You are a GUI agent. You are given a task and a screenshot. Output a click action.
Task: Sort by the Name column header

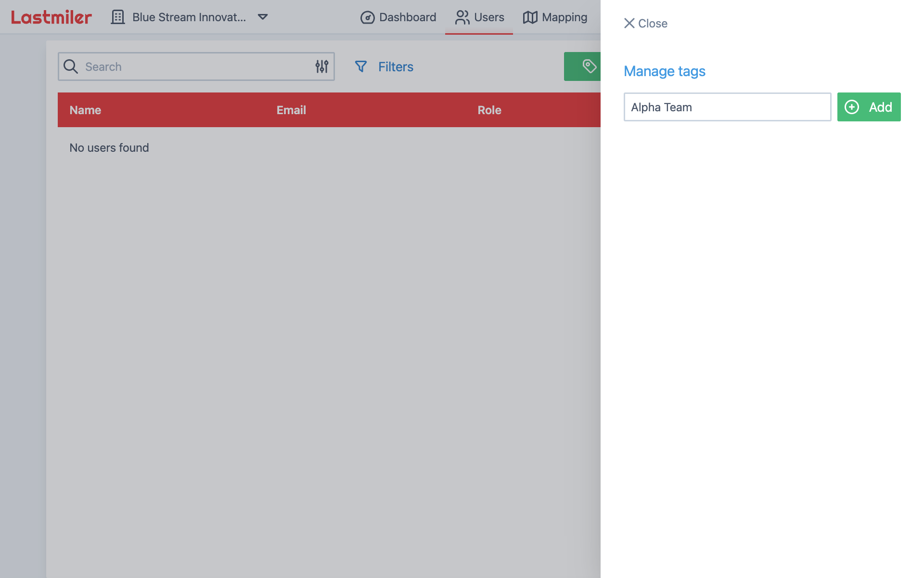click(x=85, y=110)
